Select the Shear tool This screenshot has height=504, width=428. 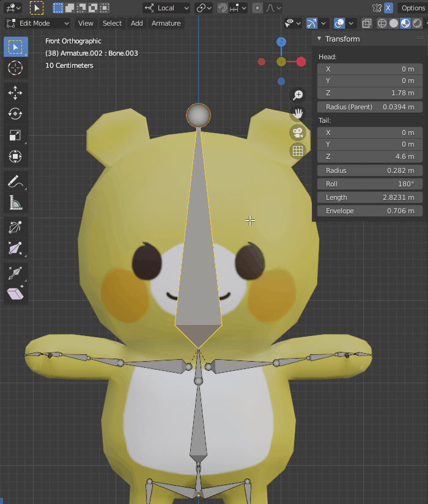(15, 293)
